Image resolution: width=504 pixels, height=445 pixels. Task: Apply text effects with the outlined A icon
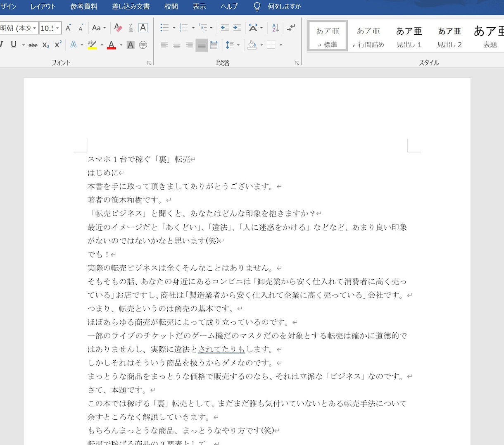point(74,45)
